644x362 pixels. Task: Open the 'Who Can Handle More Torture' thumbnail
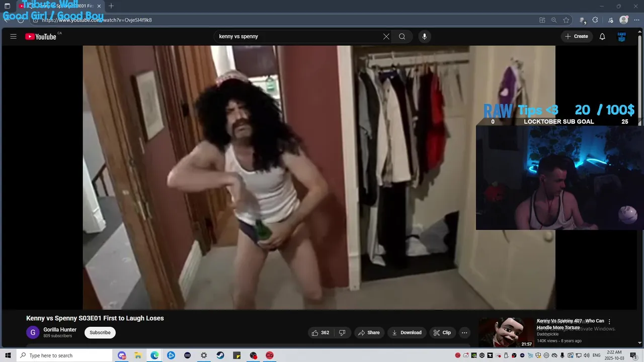(x=506, y=332)
